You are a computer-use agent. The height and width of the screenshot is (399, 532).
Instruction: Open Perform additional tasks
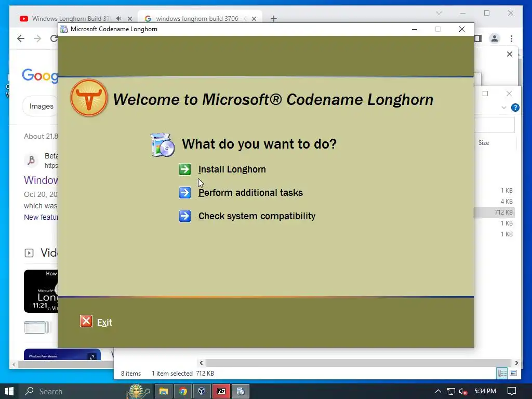(250, 193)
